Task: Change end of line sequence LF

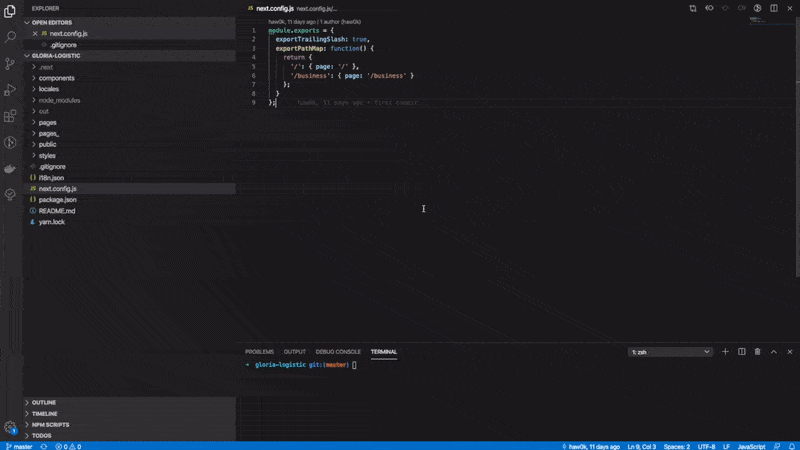Action: click(x=726, y=446)
